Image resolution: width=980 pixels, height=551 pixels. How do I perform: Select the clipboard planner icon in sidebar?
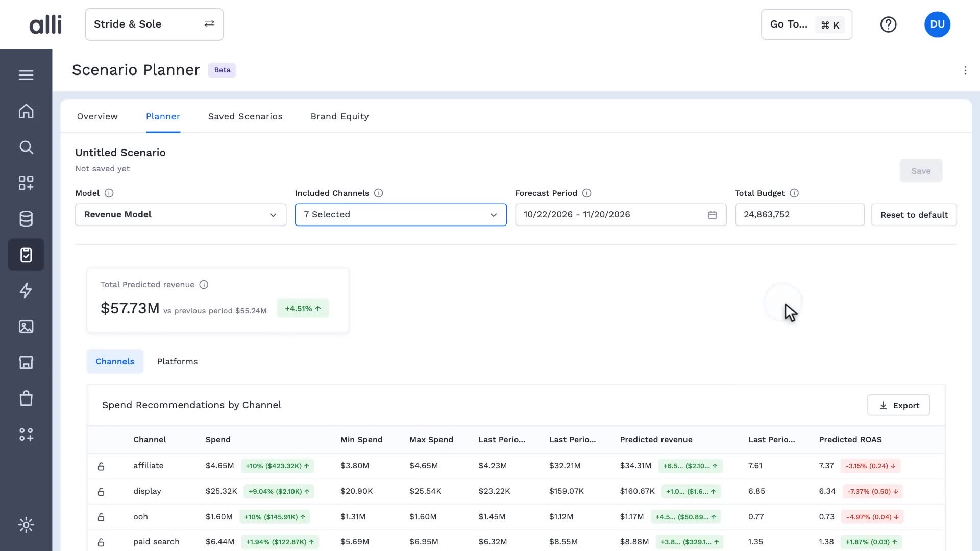point(26,255)
